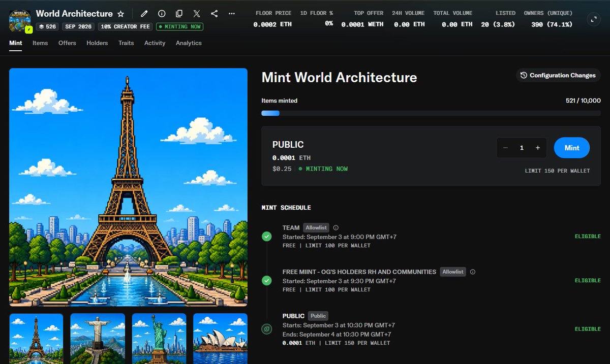
Task: Click the pencil edit collection icon
Action: [144, 14]
